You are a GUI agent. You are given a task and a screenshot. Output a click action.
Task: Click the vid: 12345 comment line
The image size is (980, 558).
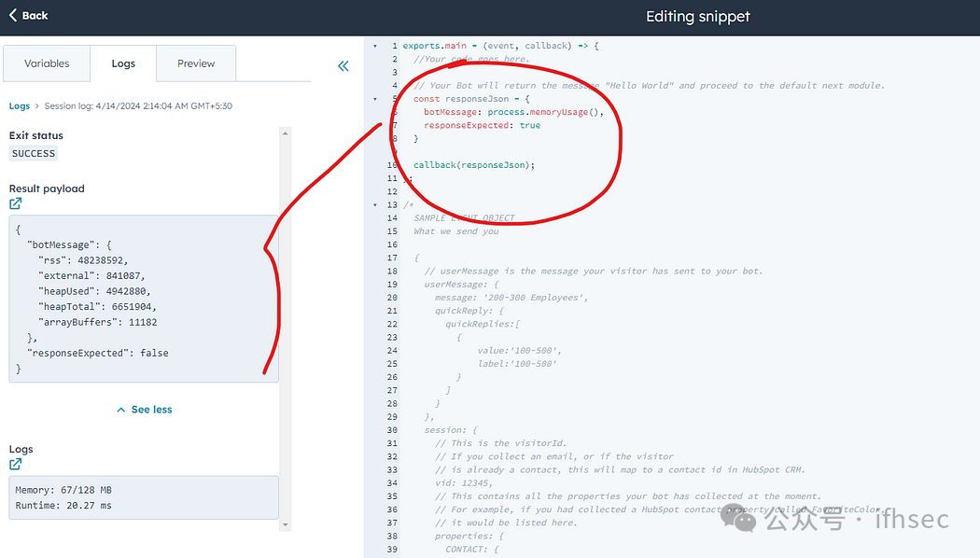(464, 483)
